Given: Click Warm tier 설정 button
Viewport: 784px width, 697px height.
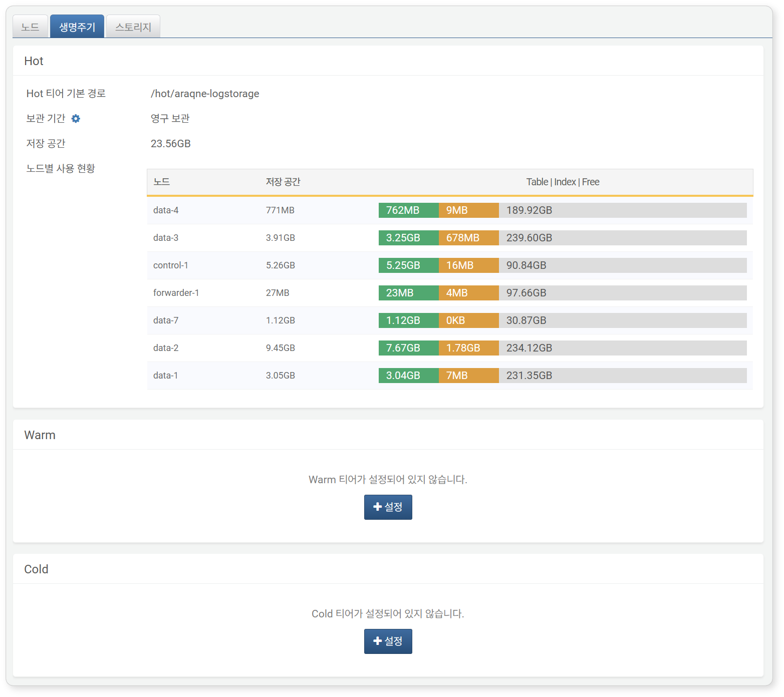Looking at the screenshot, I should click(388, 507).
